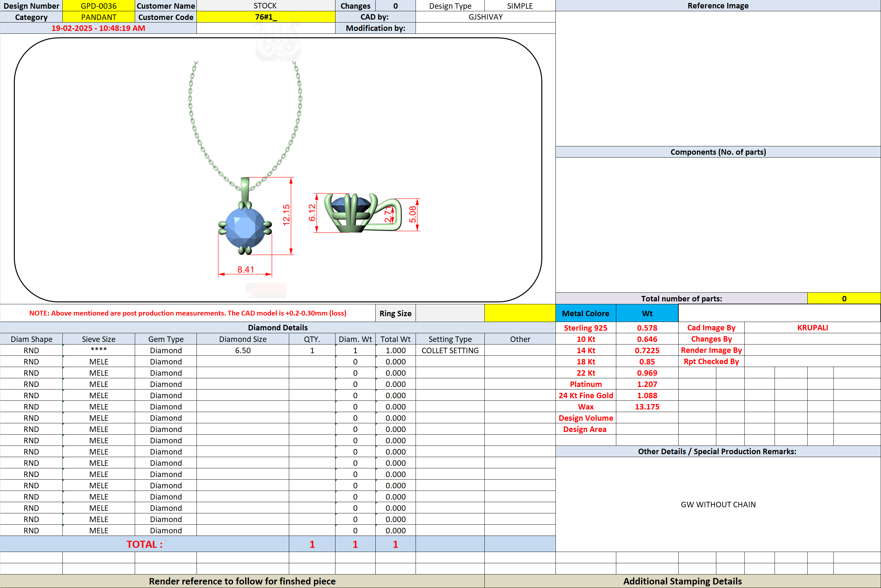Select the Sterling 925 weight 0.578
881x588 pixels.
click(x=647, y=328)
